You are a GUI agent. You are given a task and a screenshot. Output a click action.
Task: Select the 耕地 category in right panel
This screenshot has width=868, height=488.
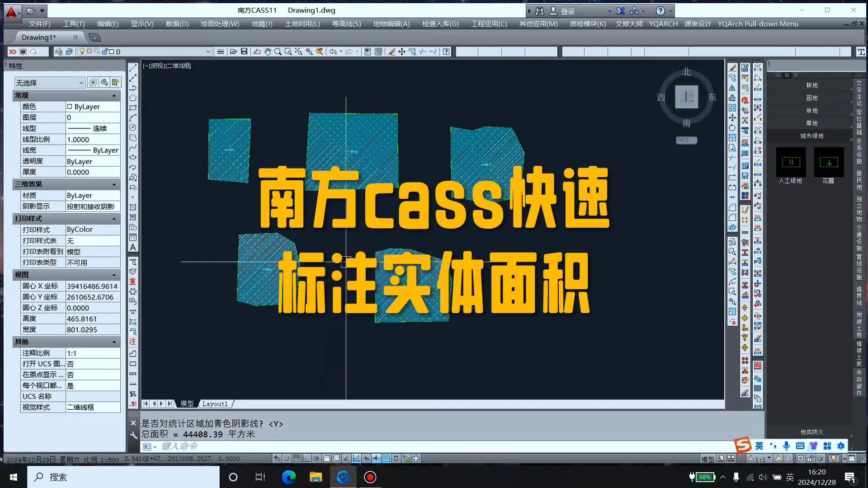coord(811,85)
